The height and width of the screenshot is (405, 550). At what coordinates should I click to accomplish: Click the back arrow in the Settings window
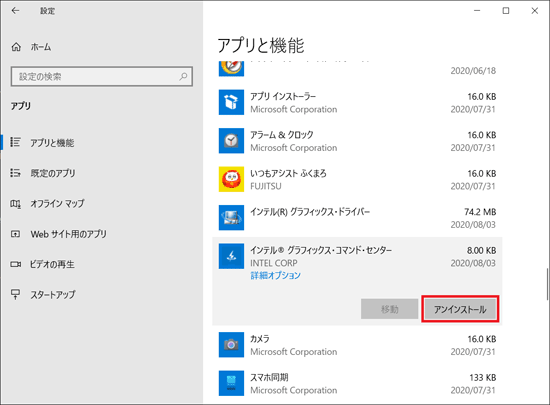[x=15, y=11]
